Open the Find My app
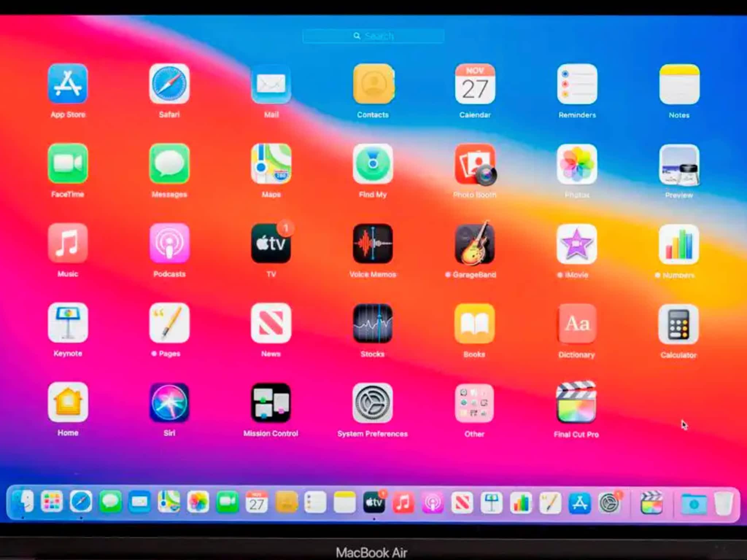The image size is (747, 560). 373,163
